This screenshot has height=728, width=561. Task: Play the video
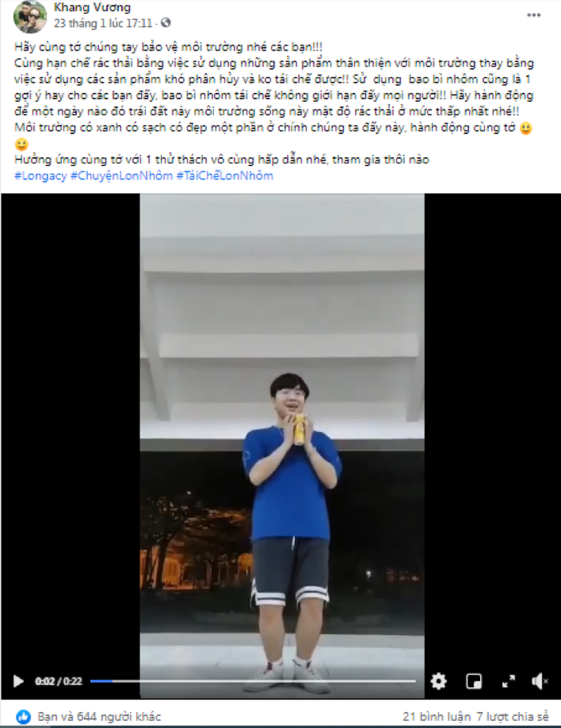(18, 681)
